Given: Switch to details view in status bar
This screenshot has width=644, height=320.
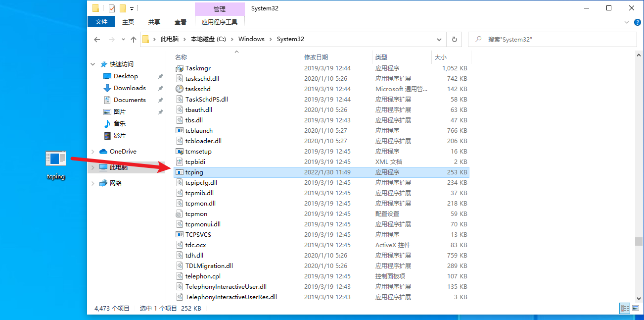Looking at the screenshot, I should [624, 308].
